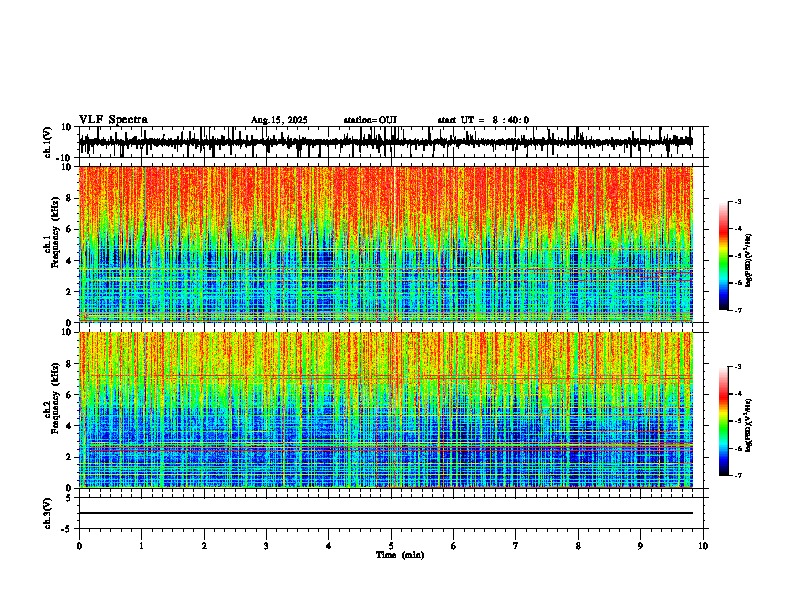This screenshot has width=792, height=612.
Task: Click the "-7" label on ch.2 colorbar
Action: [738, 476]
